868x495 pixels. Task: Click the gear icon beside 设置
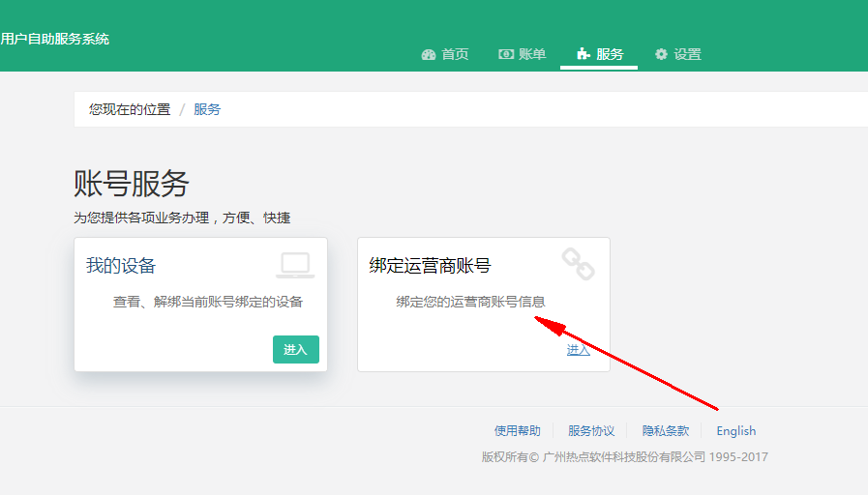point(661,53)
